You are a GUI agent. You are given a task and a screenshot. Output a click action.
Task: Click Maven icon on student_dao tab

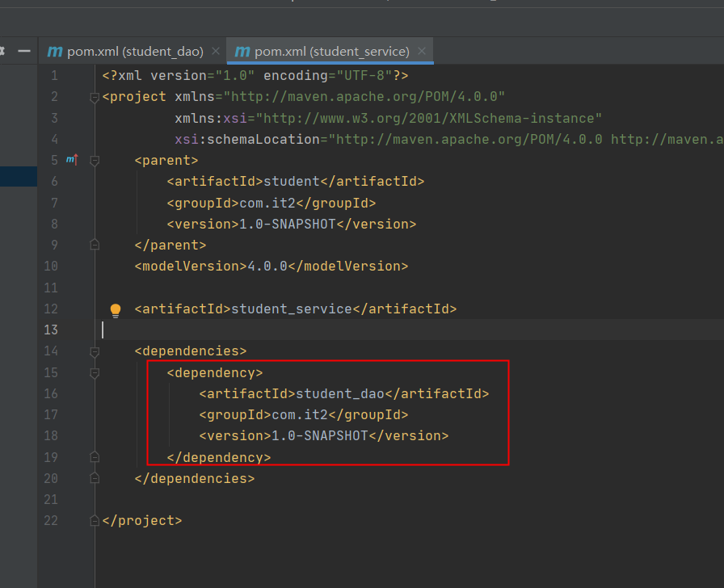[55, 51]
